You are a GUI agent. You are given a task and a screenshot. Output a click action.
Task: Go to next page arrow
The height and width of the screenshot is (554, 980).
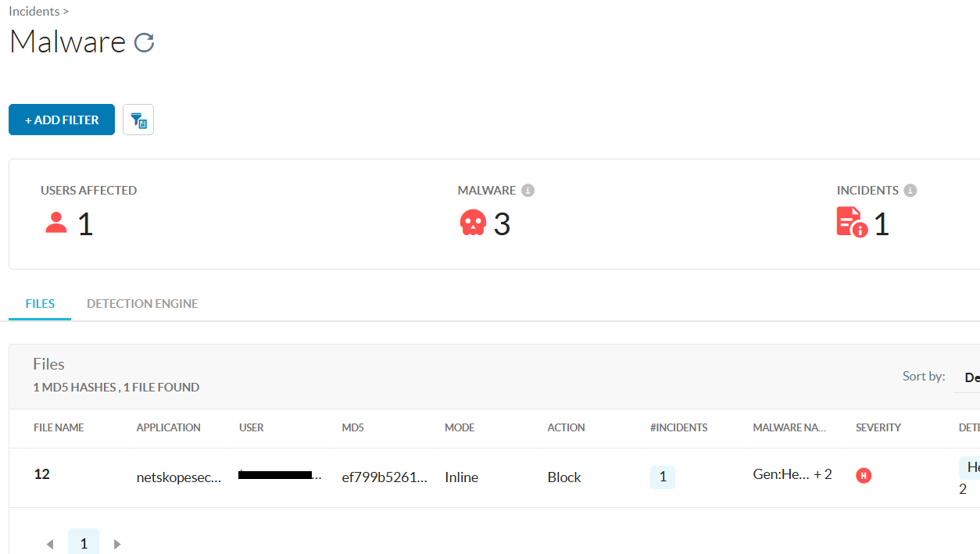tap(117, 544)
